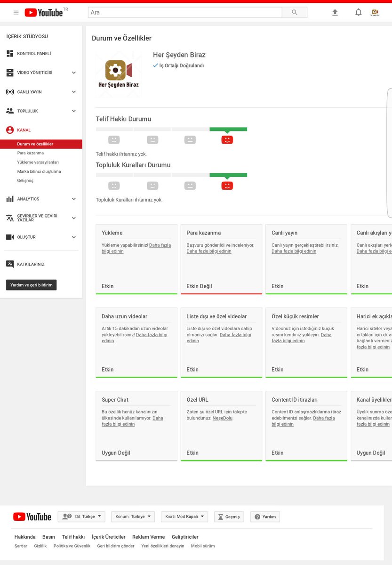The width and height of the screenshot is (392, 565).
Task: Open the Kısıtlı Mod Kapalı dropdown
Action: pyautogui.click(x=184, y=517)
